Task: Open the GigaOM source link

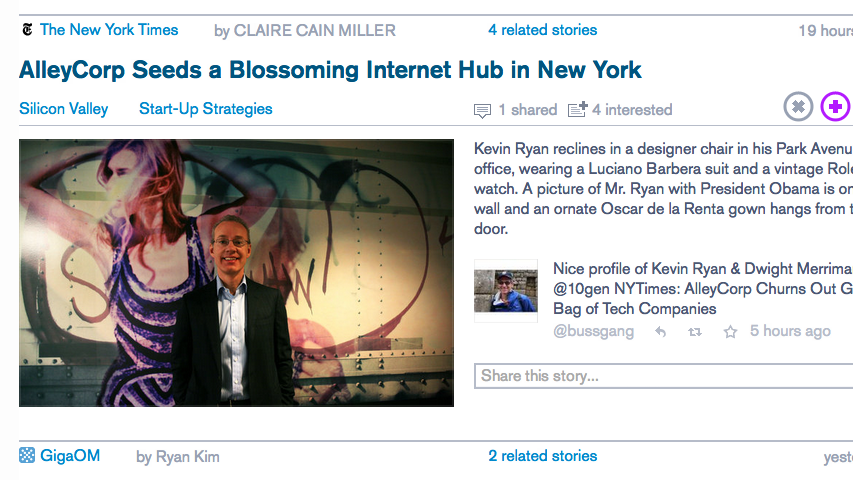Action: click(x=70, y=456)
